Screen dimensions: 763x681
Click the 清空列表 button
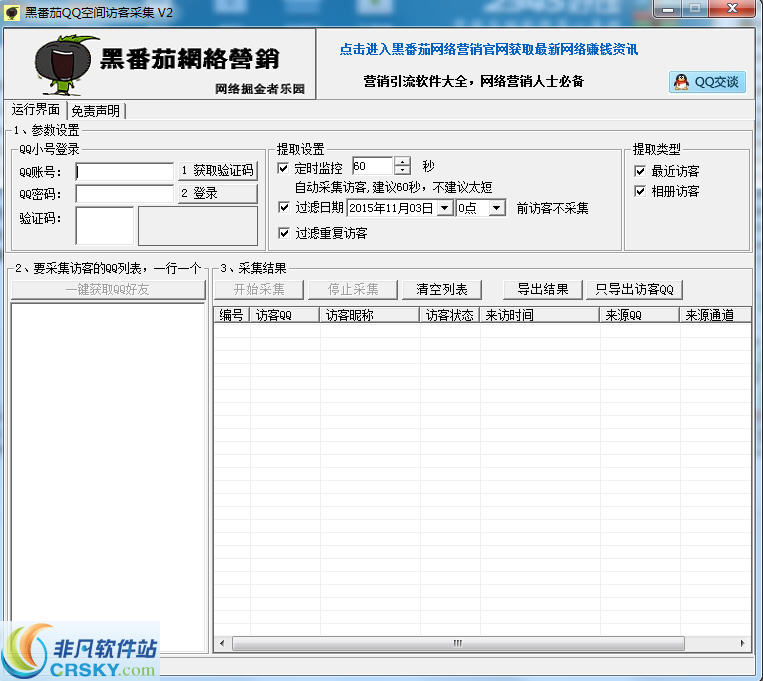(442, 290)
